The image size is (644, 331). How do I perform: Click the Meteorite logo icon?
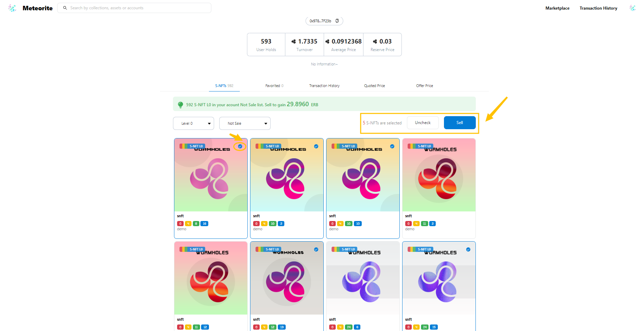[12, 8]
